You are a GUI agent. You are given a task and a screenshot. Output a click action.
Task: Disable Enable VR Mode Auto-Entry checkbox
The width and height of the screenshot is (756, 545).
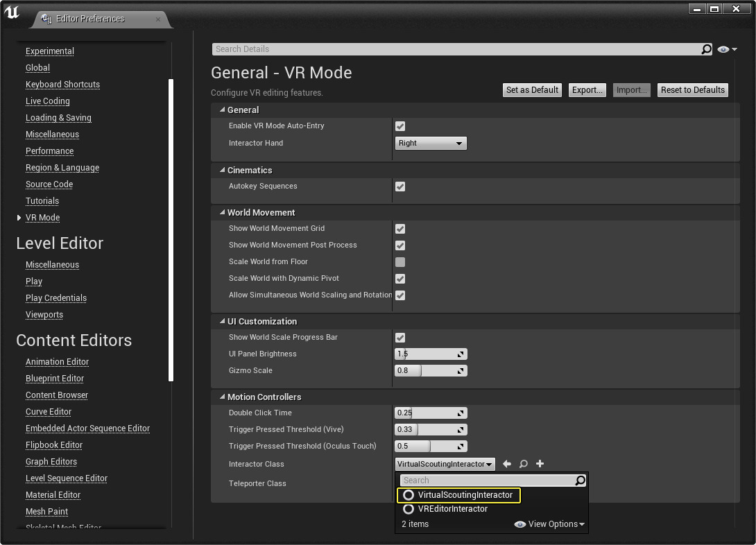coord(400,126)
